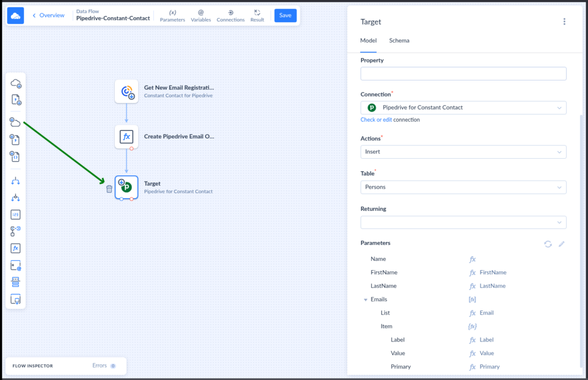Click the object fx icon for Item
The image size is (588, 380).
(x=472, y=327)
